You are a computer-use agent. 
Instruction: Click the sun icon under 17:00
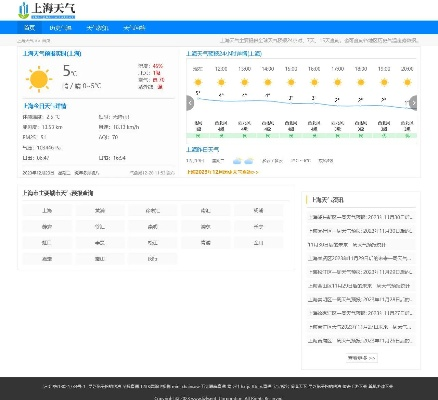tap(337, 82)
